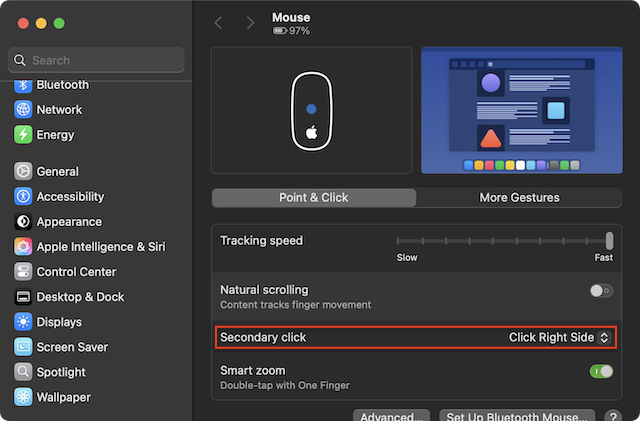Click the Wallpaper flower icon
This screenshot has height=421, width=640.
[23, 397]
